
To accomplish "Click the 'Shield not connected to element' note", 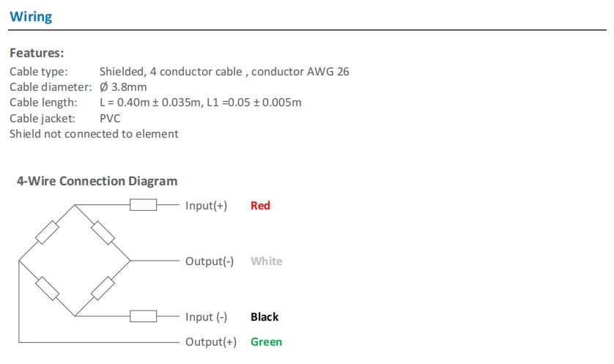I will pyautogui.click(x=94, y=134).
